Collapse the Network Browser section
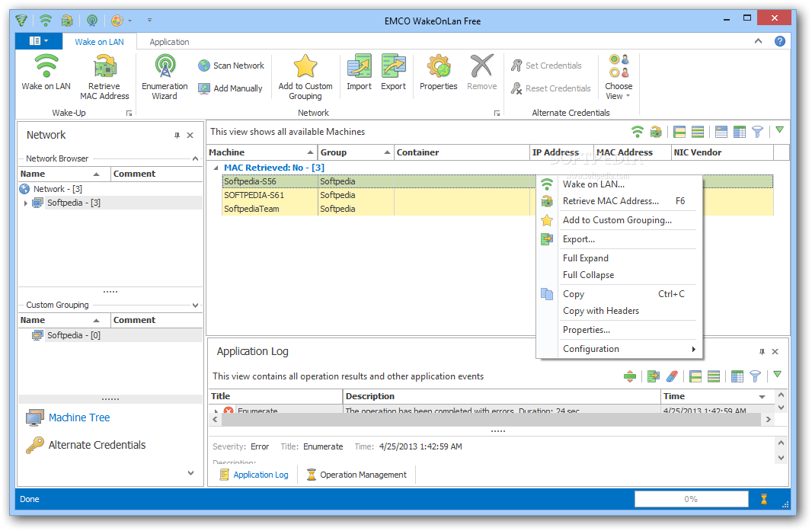 tap(195, 158)
